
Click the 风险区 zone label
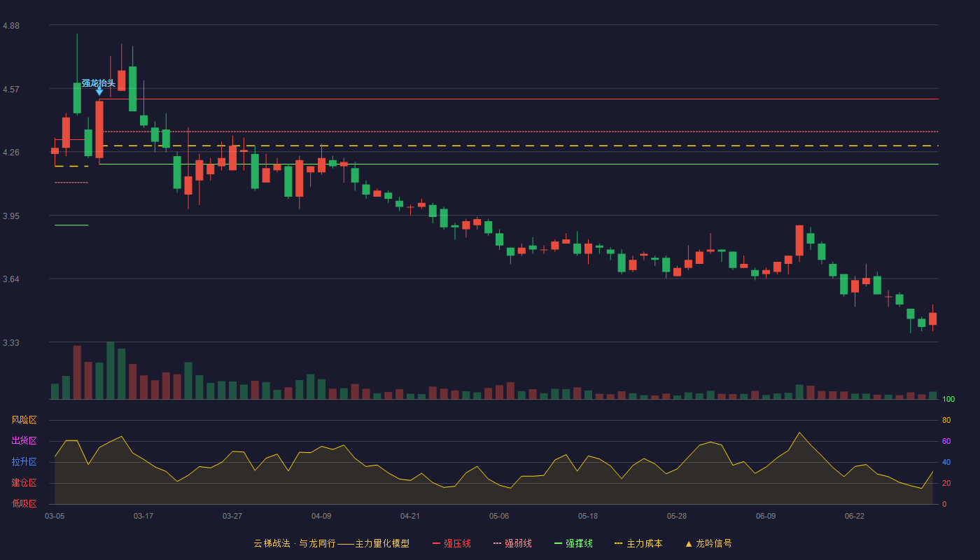click(24, 420)
